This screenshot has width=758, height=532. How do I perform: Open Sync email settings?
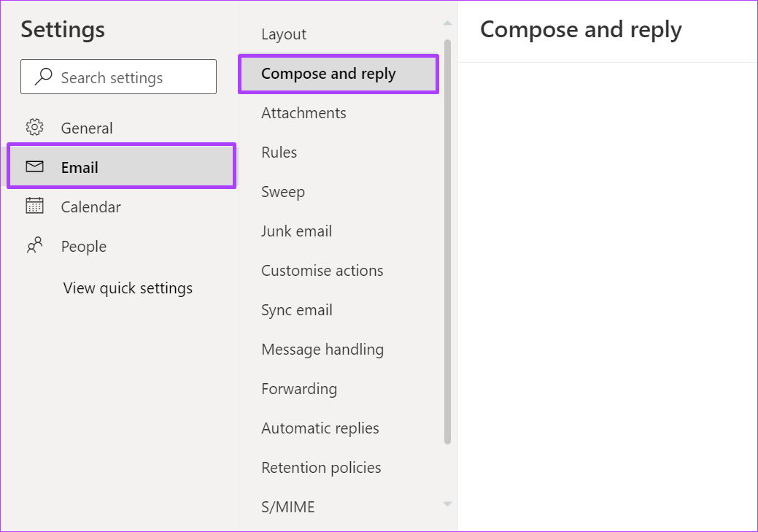(339, 310)
